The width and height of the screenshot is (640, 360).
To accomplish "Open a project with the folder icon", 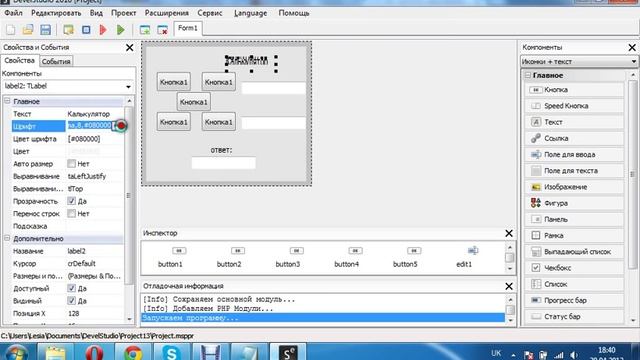I will coord(28,29).
